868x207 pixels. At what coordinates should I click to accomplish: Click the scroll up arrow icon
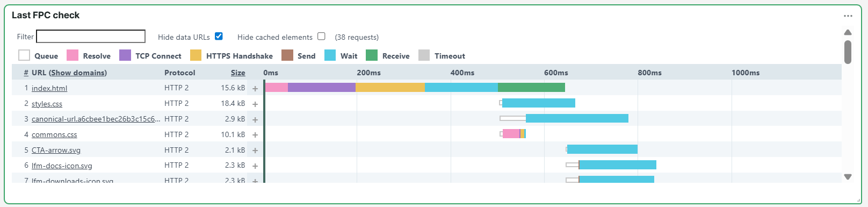pyautogui.click(x=848, y=32)
